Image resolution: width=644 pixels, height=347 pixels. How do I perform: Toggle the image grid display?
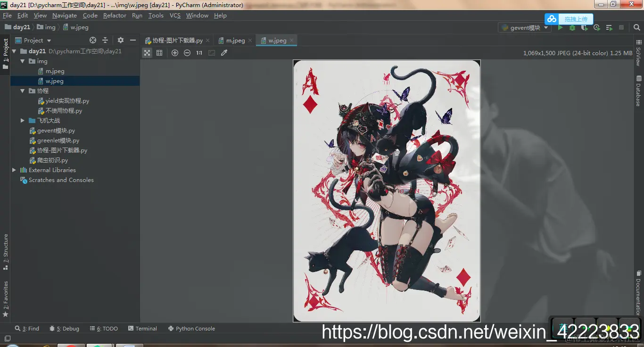click(159, 53)
